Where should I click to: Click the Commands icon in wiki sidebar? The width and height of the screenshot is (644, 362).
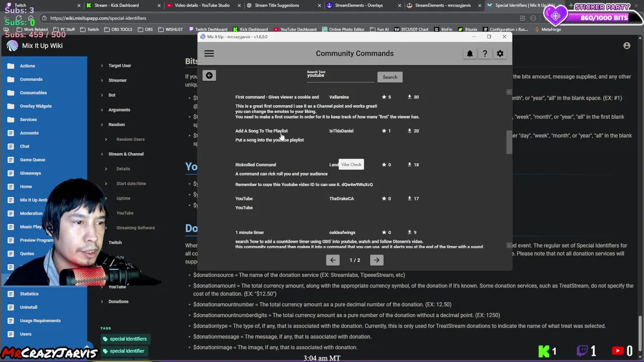(x=11, y=79)
